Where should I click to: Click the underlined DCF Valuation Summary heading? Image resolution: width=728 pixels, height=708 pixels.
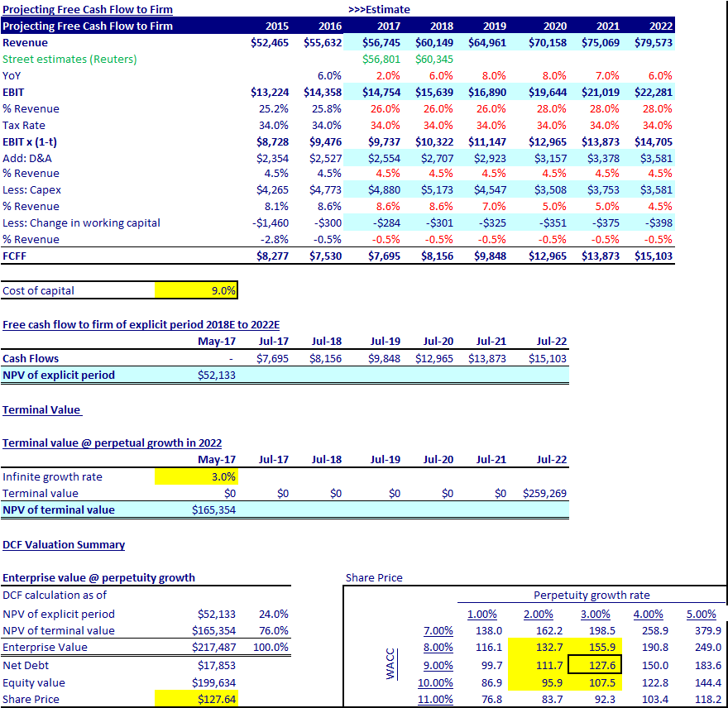point(64,544)
